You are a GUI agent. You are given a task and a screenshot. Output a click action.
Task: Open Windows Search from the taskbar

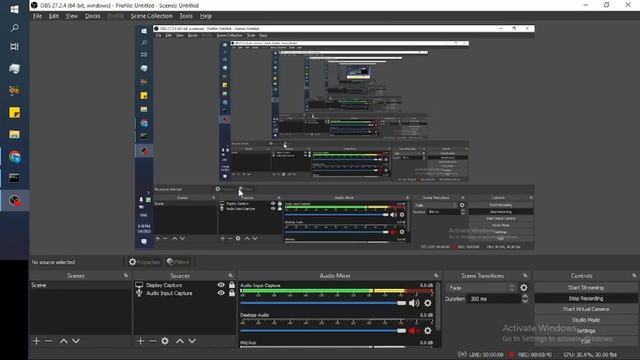[14, 28]
